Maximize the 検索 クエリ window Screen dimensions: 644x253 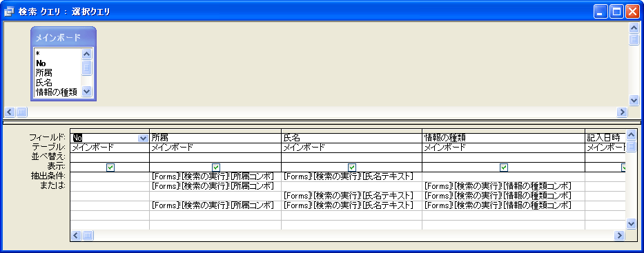(617, 12)
